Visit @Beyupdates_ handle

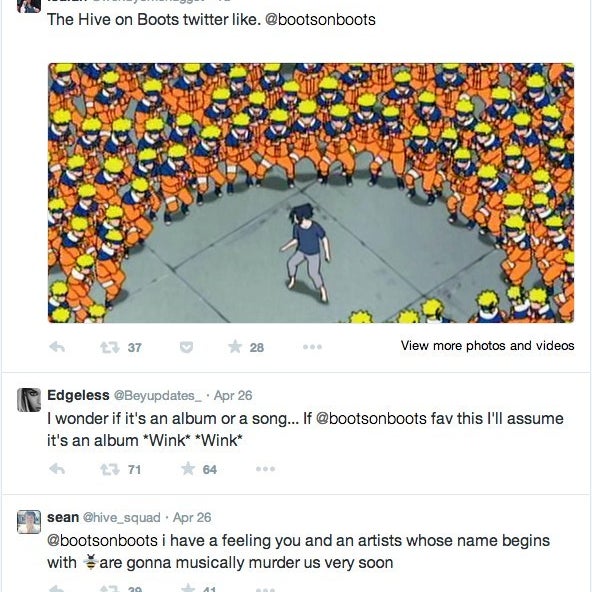157,396
